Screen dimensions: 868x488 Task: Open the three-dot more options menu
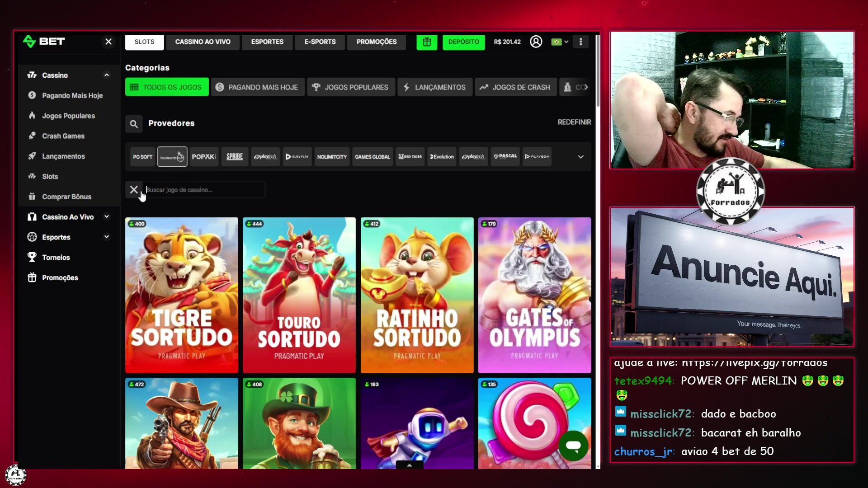pyautogui.click(x=581, y=42)
